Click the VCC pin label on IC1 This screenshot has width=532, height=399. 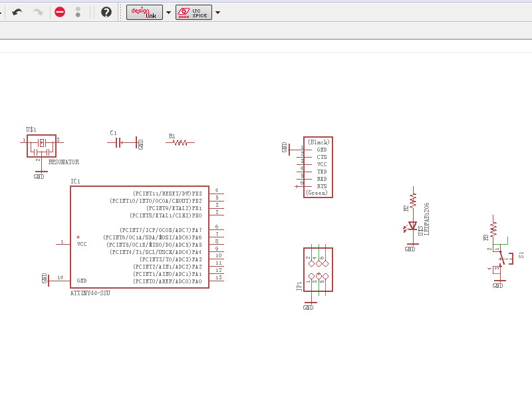[x=82, y=244]
